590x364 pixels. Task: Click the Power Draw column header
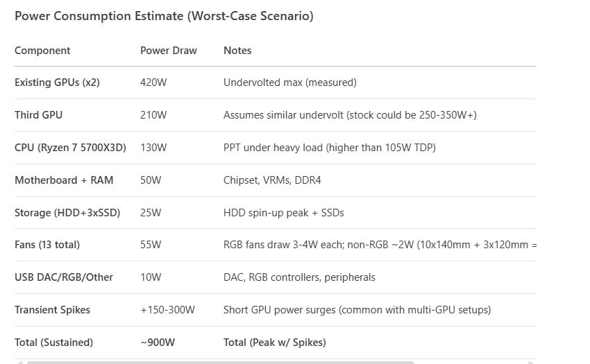(x=169, y=51)
